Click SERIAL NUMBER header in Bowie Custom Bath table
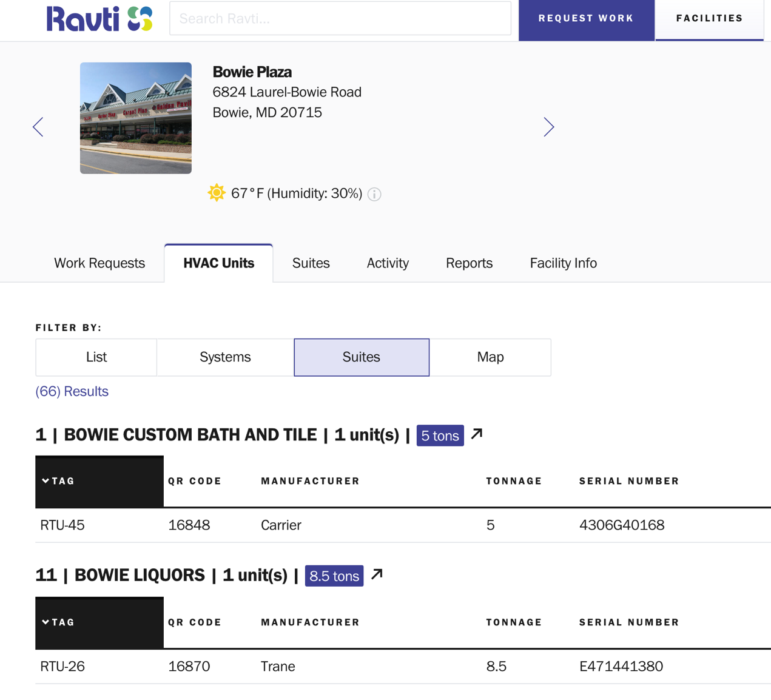 point(629,481)
